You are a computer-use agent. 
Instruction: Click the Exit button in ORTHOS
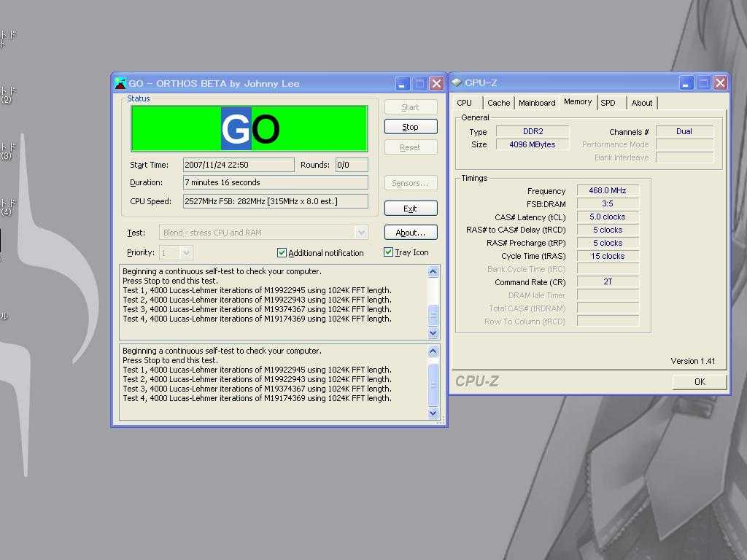410,209
